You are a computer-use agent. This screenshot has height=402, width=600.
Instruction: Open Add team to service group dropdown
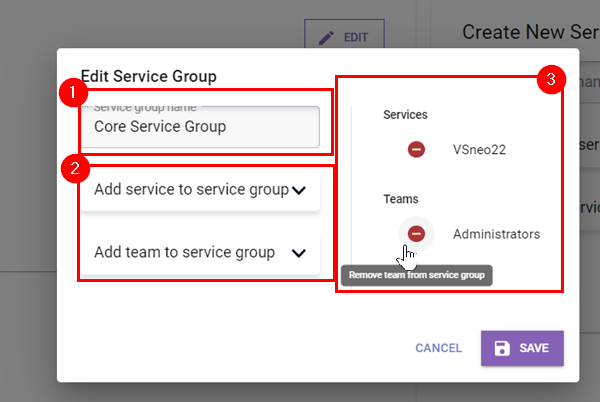coord(185,253)
